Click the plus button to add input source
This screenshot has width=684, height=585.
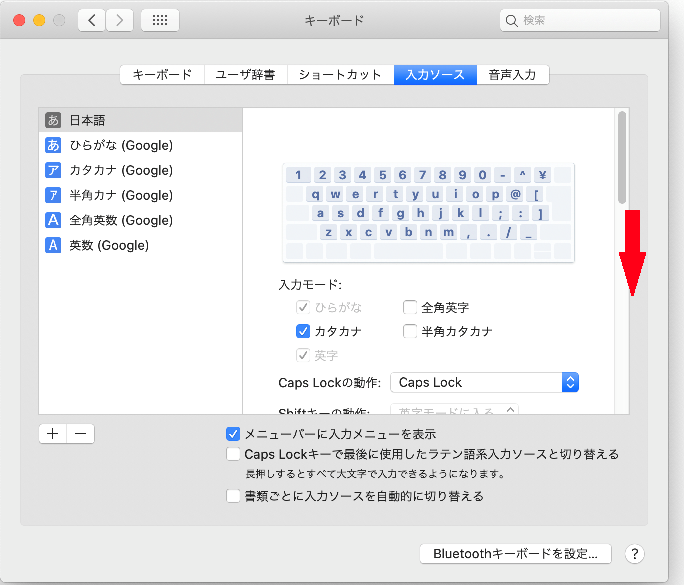coord(52,434)
